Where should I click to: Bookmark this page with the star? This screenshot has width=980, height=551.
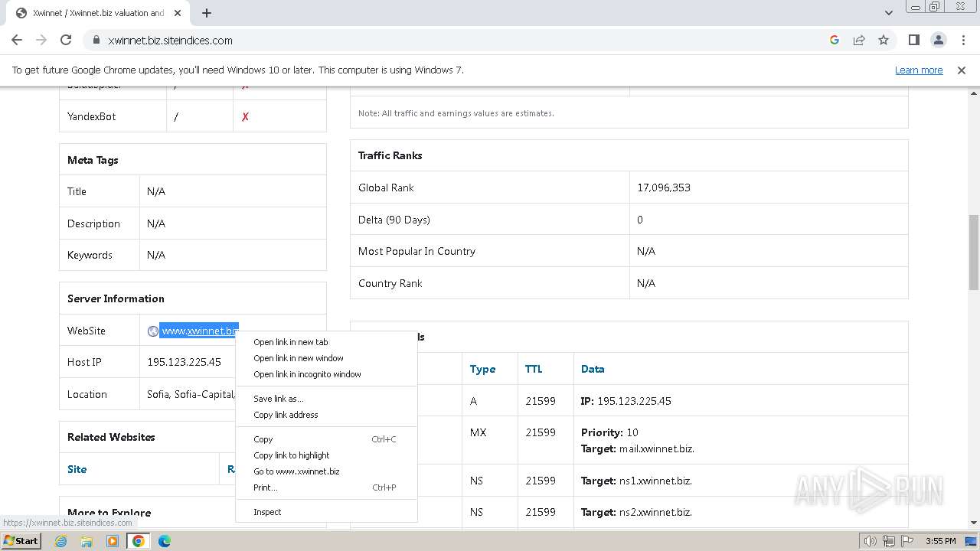click(884, 40)
